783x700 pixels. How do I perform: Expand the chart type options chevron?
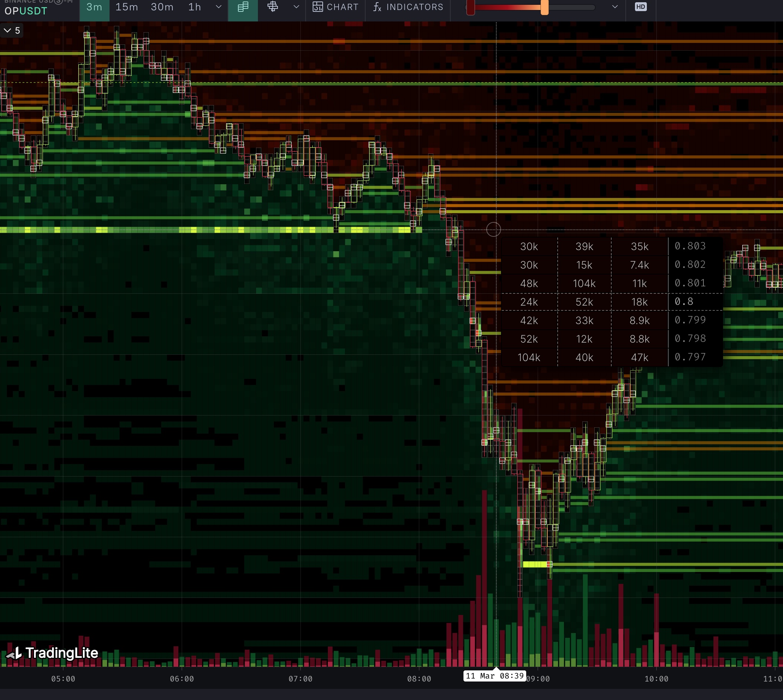296,7
